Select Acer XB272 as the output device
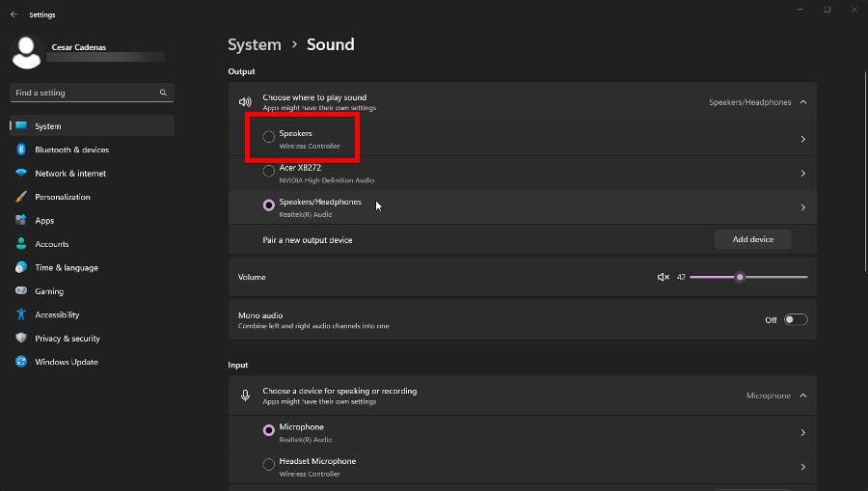 (x=269, y=173)
